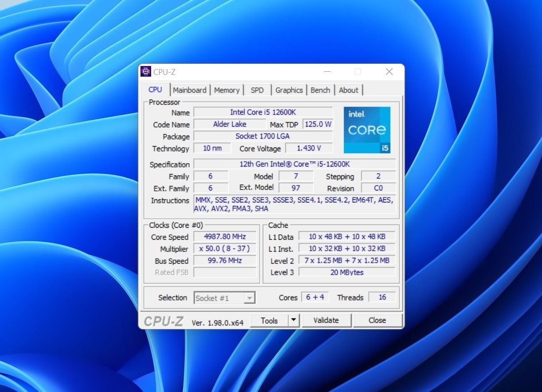Click the Tools button
The image size is (542, 392).
(269, 320)
